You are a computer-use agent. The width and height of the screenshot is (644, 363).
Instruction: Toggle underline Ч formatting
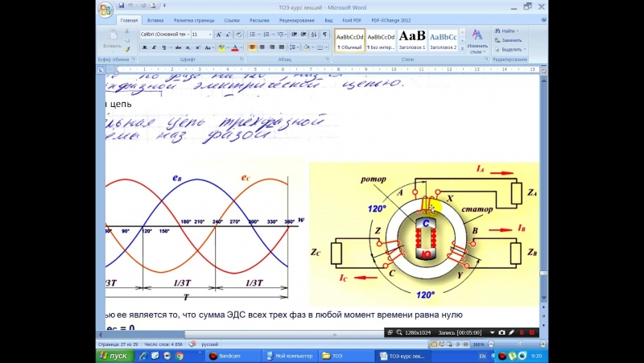(x=164, y=47)
